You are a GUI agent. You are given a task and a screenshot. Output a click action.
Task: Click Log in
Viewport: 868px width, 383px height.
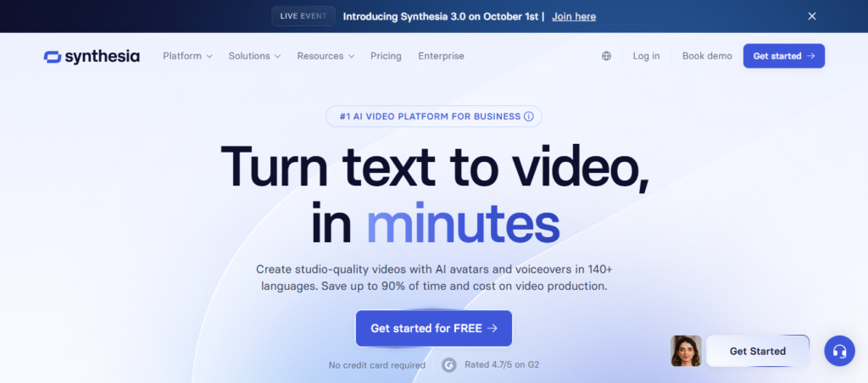point(646,56)
